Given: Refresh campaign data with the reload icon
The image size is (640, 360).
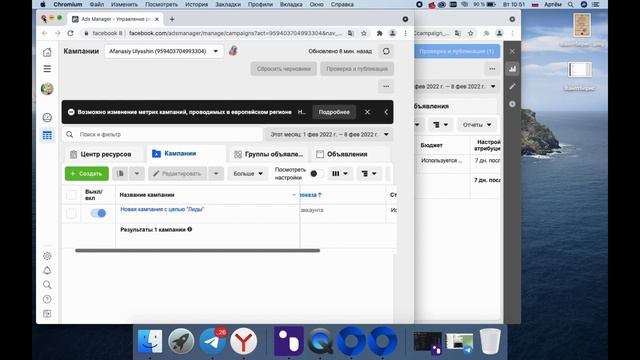Looking at the screenshot, I should point(386,51).
